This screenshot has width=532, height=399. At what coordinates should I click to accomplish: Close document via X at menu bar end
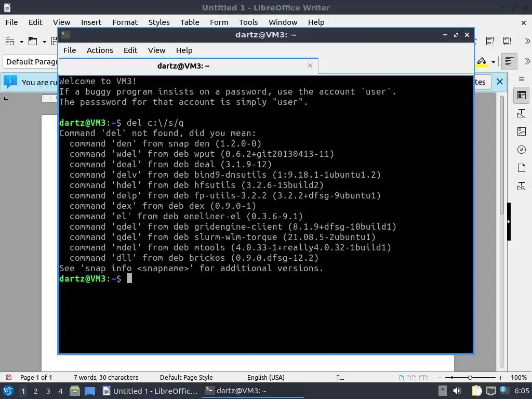tap(524, 23)
